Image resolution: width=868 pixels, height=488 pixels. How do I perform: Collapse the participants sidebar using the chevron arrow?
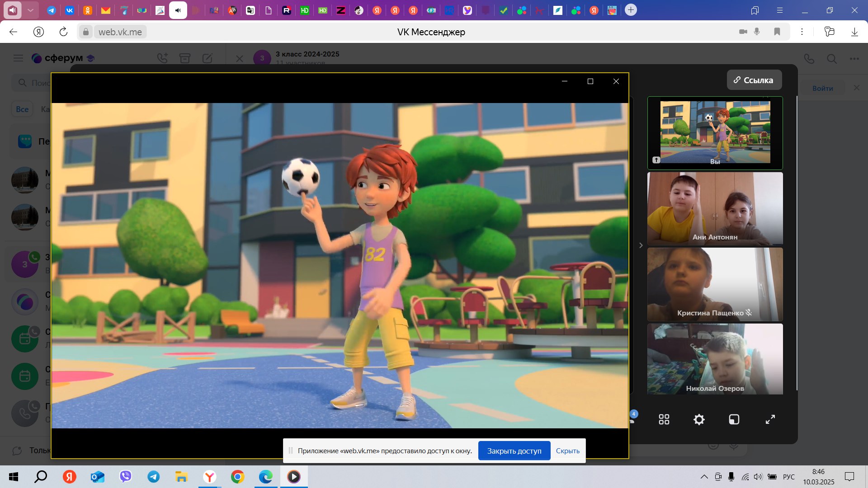(641, 245)
